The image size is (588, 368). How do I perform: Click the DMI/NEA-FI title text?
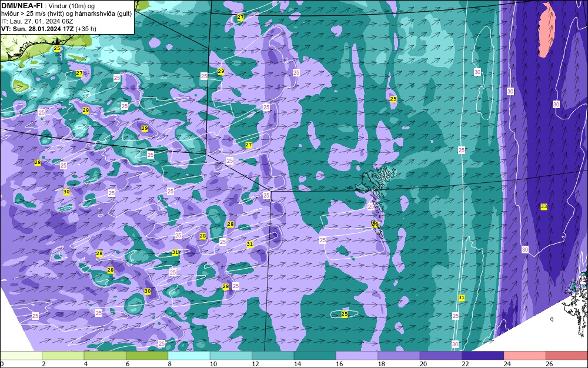(22, 5)
